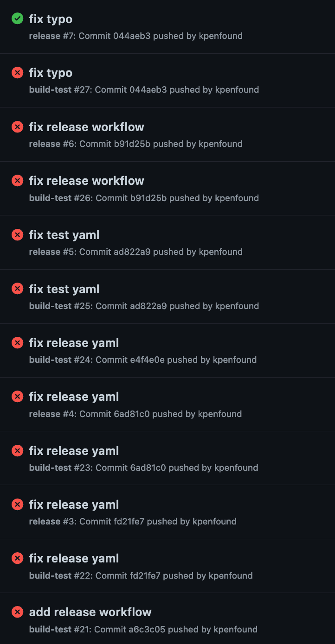This screenshot has width=335, height=644.
Task: Click the green success icon for release #7
Action: pyautogui.click(x=17, y=19)
